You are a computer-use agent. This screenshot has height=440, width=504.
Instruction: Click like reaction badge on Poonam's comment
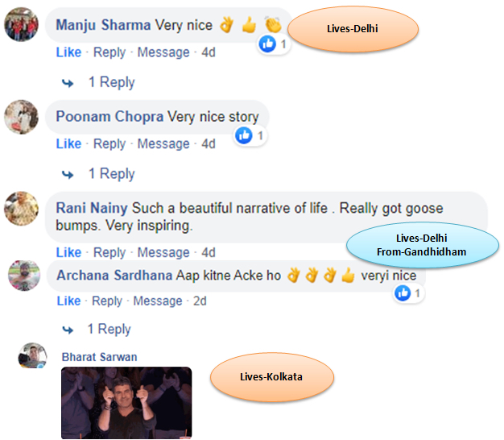250,136
